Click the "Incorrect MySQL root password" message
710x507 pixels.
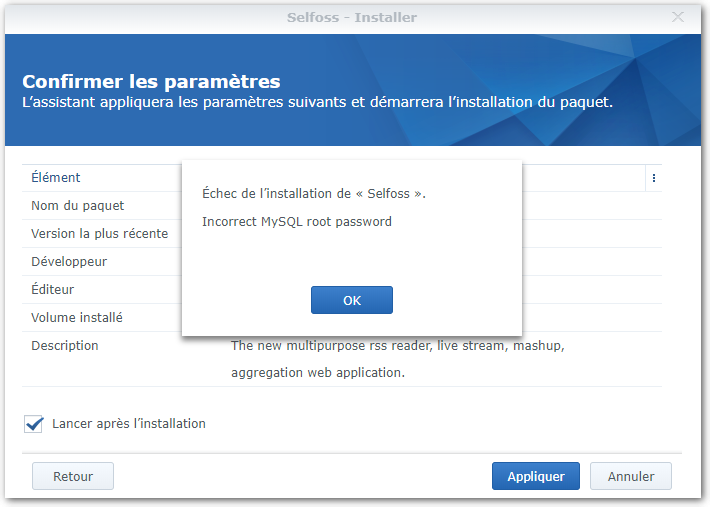point(296,222)
